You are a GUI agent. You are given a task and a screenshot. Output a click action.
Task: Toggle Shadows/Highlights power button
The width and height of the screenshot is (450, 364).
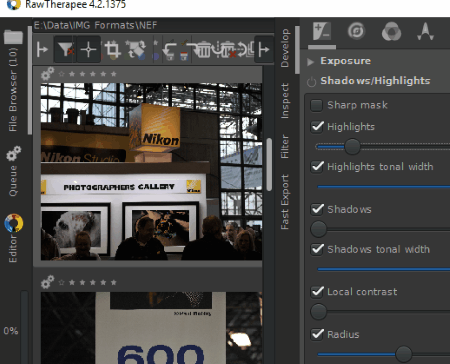click(x=311, y=81)
